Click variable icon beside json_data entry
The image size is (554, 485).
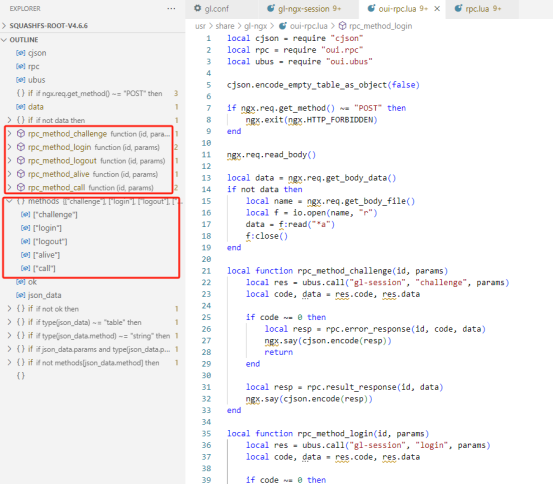coord(20,295)
